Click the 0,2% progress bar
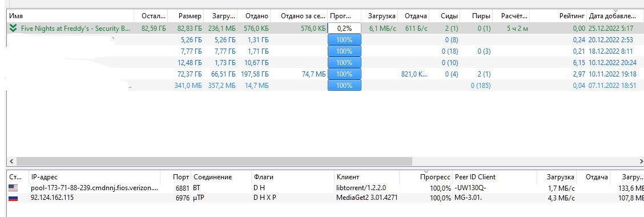 coord(344,29)
